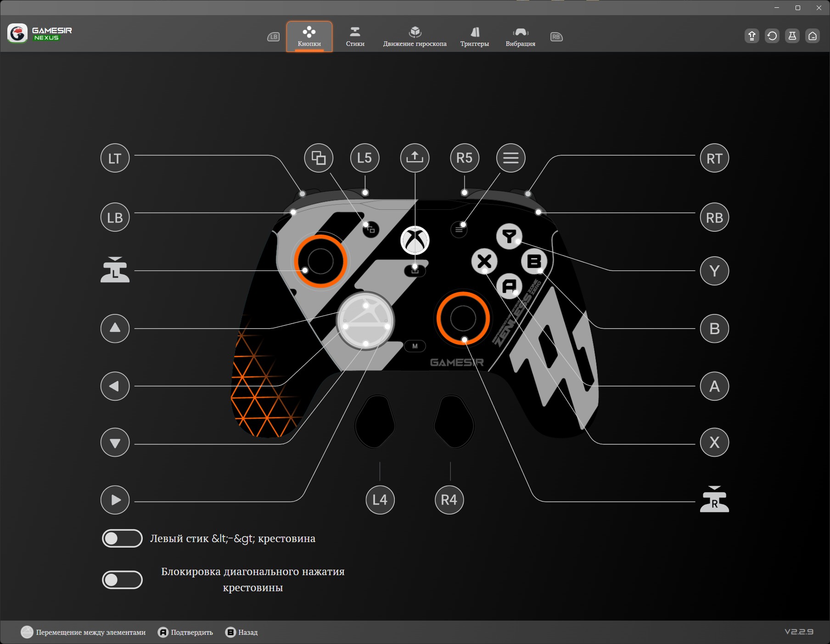Select the RT trigger mapping circle
830x644 pixels.
714,158
